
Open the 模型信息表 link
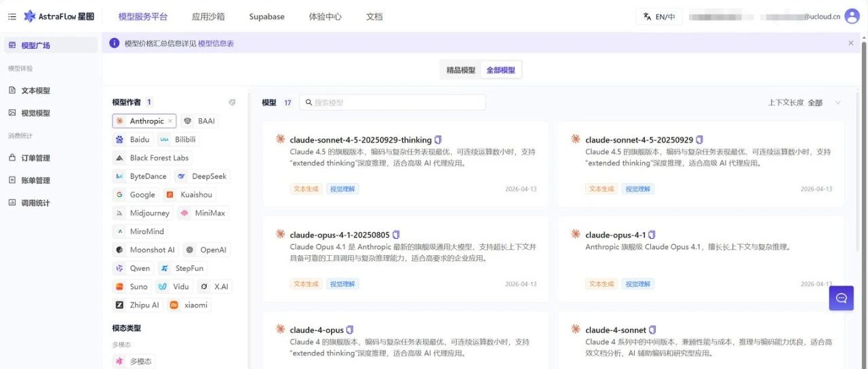[x=216, y=43]
